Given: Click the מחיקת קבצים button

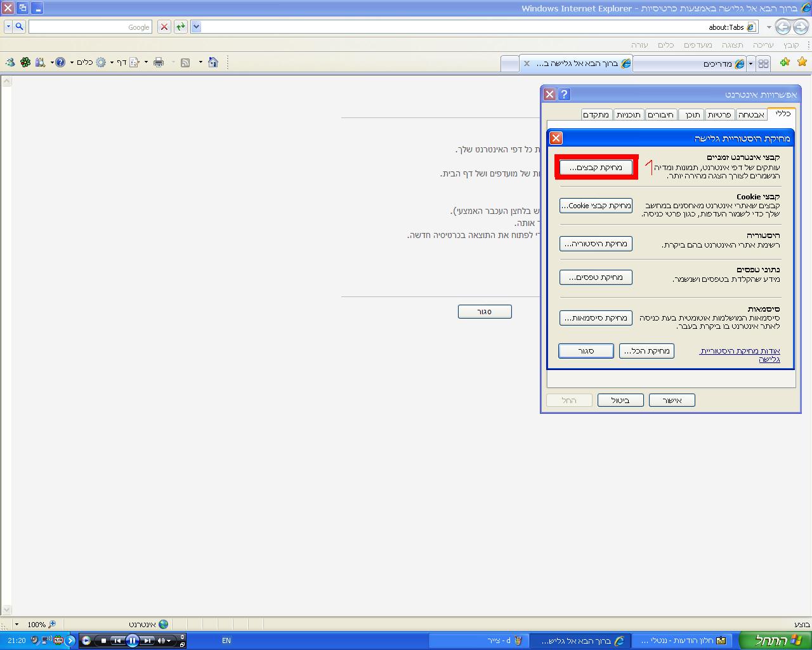Looking at the screenshot, I should [x=596, y=168].
